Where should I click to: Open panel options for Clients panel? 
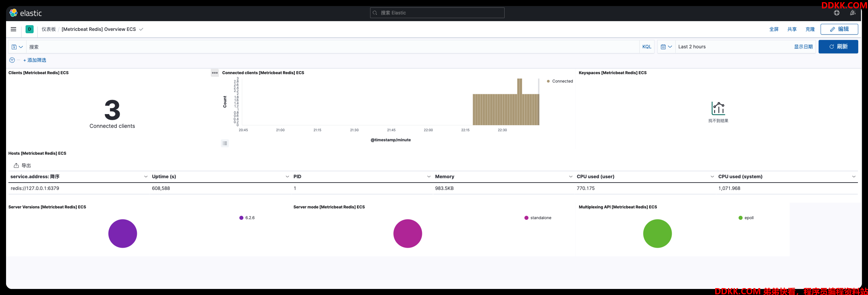coord(215,73)
